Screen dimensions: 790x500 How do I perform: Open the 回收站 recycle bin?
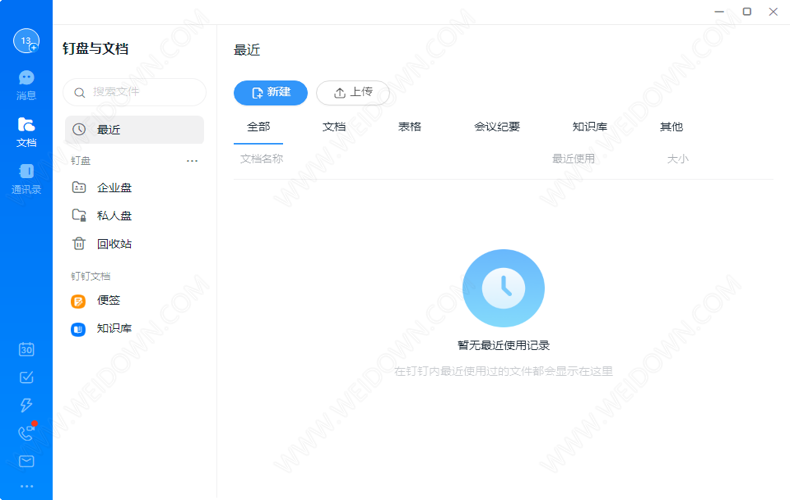pos(114,244)
